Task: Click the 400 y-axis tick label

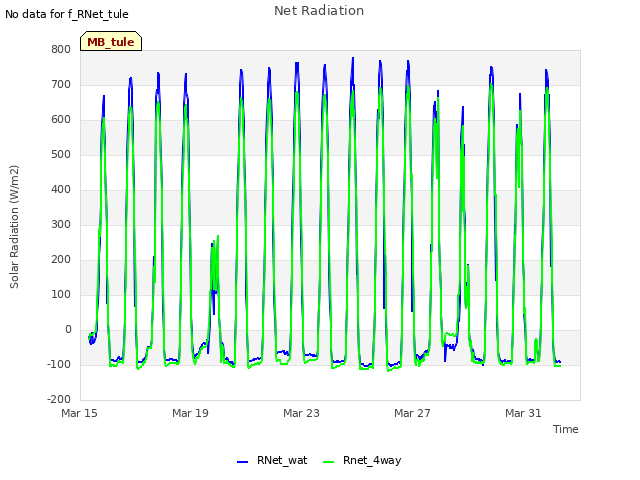Action: [61, 189]
